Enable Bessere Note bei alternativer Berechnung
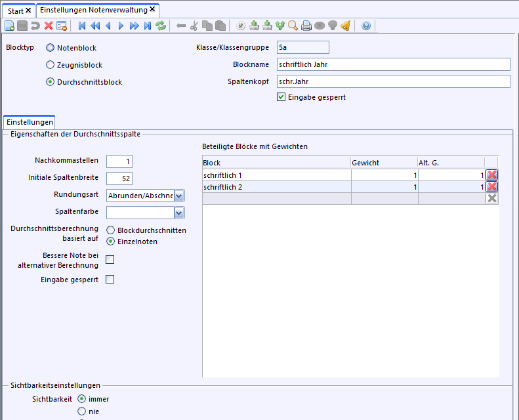The width and height of the screenshot is (519, 420). (x=110, y=260)
